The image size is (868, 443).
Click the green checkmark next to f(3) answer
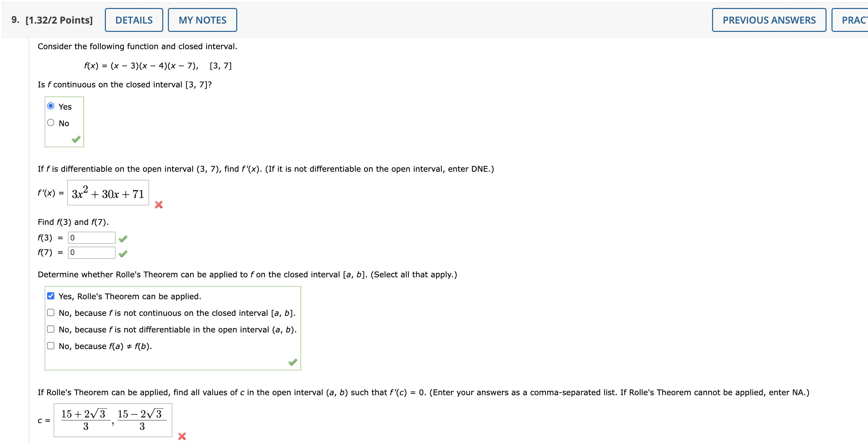pos(123,238)
